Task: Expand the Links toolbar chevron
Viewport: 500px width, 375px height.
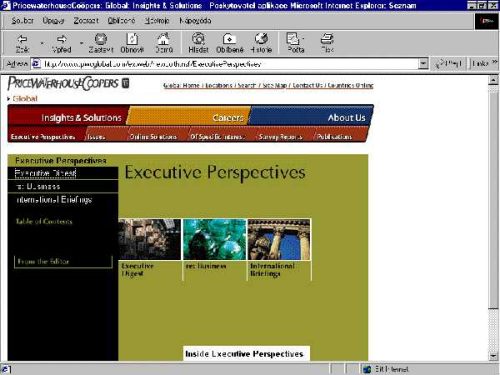Action: coord(495,62)
